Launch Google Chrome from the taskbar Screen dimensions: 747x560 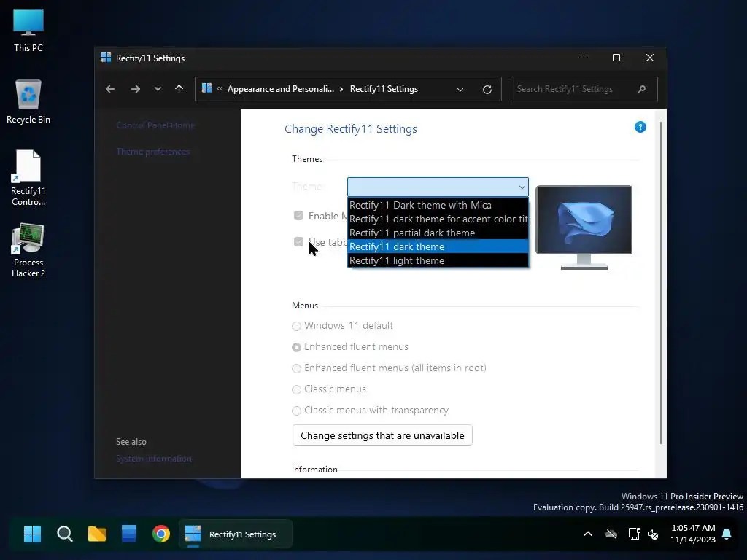pyautogui.click(x=161, y=534)
